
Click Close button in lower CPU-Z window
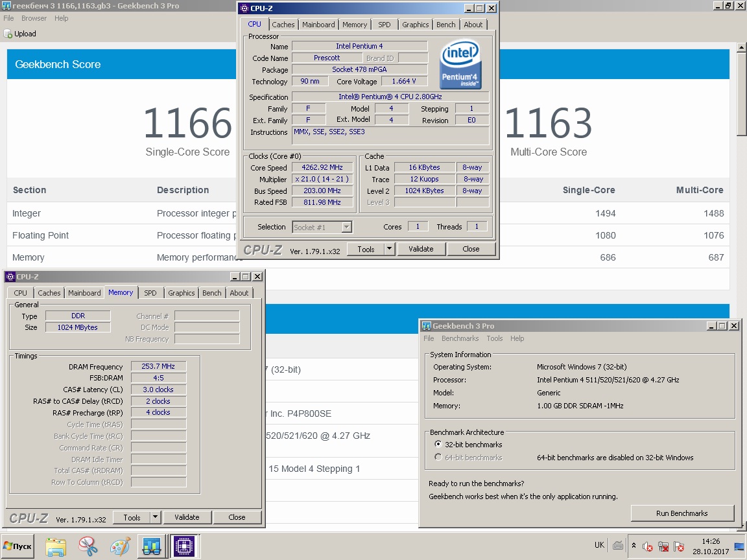tap(237, 517)
